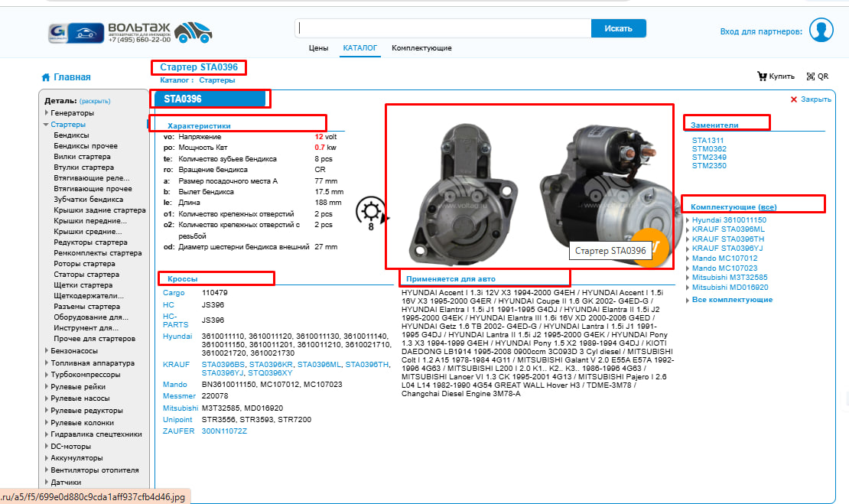
Task: Open the Mando cross brand link
Action: (175, 385)
